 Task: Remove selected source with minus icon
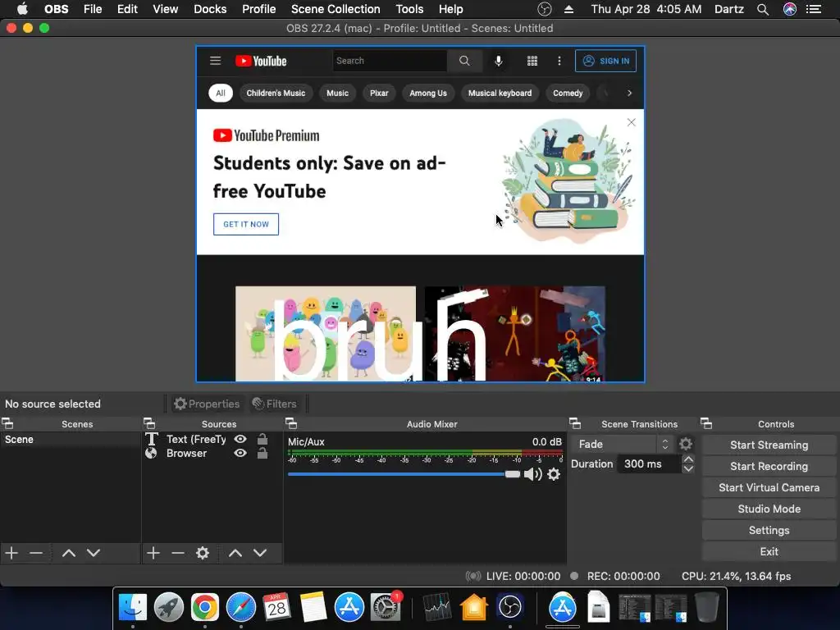tap(178, 553)
